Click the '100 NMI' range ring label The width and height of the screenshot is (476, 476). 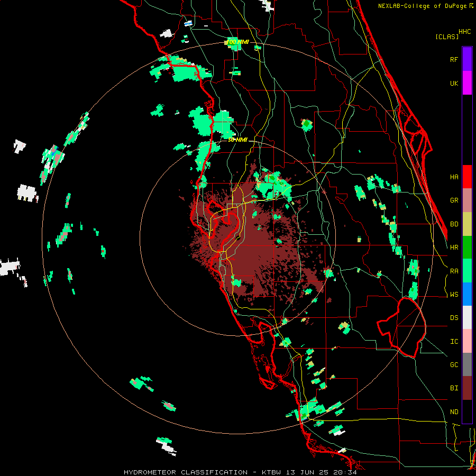(237, 42)
